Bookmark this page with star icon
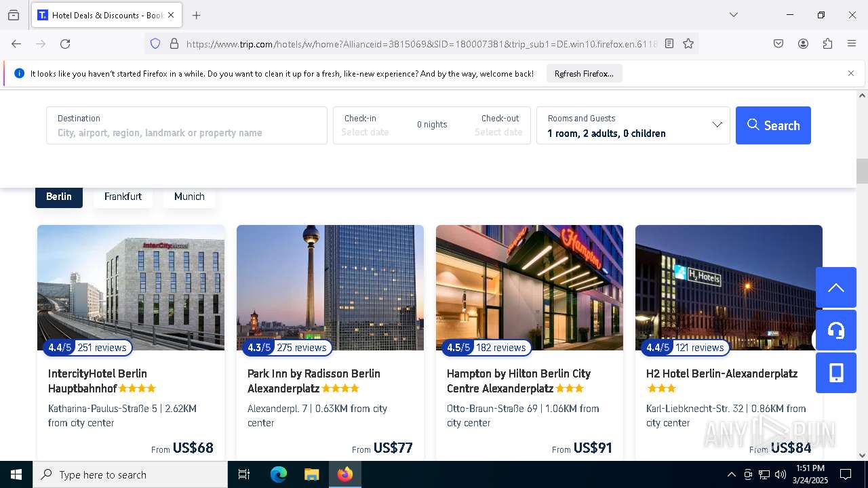The height and width of the screenshot is (488, 868). [688, 44]
